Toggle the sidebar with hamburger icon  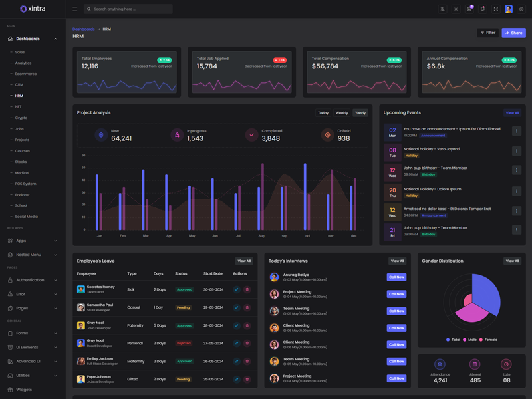(74, 9)
